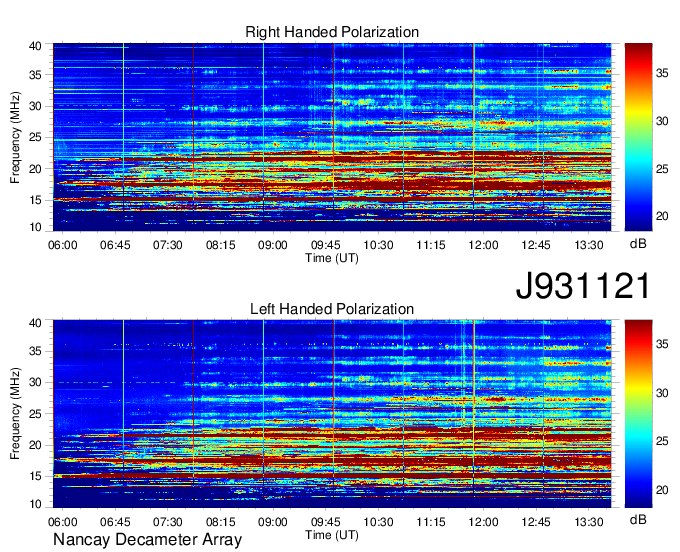Click the 10 MHz frequency tick of Left Handed plot
This screenshot has height=552, width=680.
(x=35, y=504)
